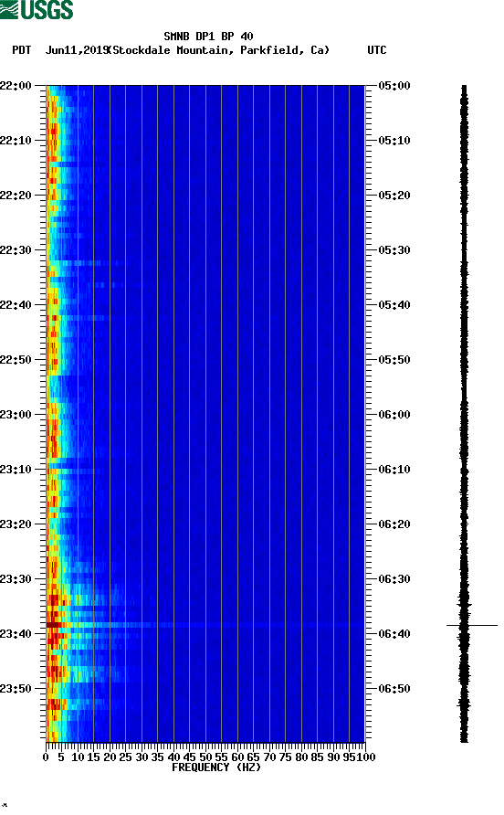Click the 23:50 PDT time label
This screenshot has width=504, height=815.
pyautogui.click(x=16, y=689)
